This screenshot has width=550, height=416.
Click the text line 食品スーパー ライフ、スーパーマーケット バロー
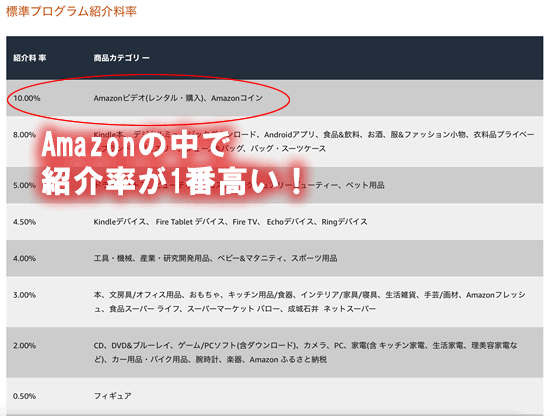tap(235, 309)
